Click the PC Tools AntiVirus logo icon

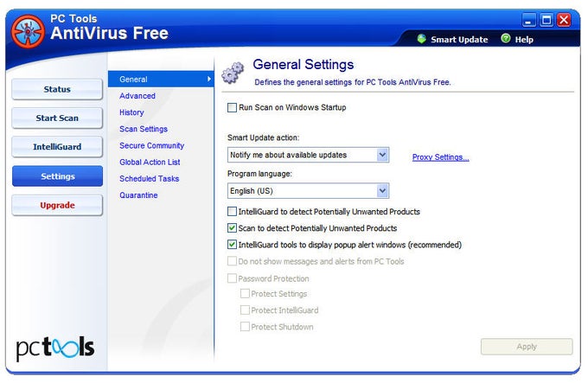click(x=28, y=31)
